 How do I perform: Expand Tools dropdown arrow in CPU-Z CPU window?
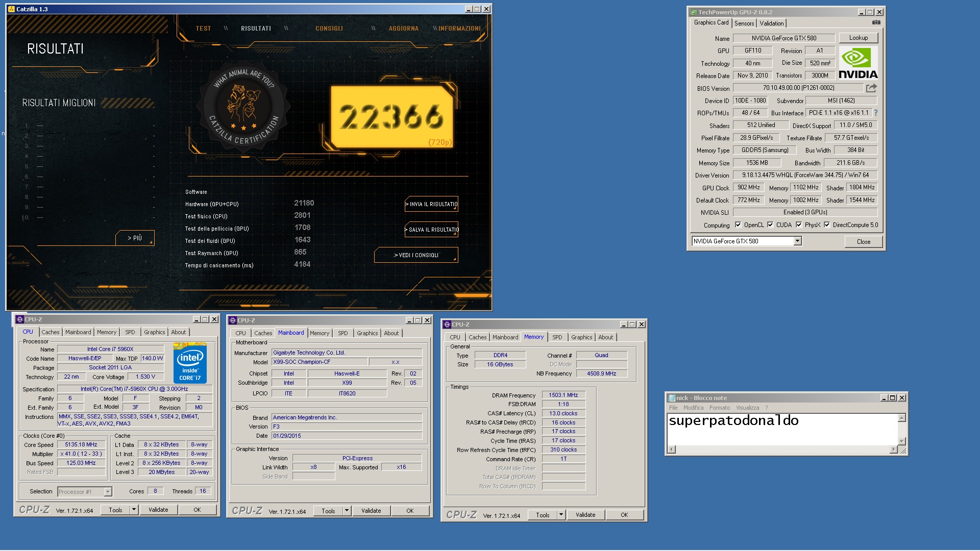point(134,510)
